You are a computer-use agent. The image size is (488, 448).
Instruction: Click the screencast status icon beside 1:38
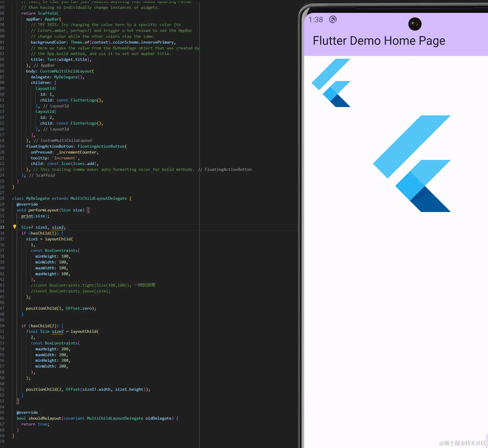332,20
